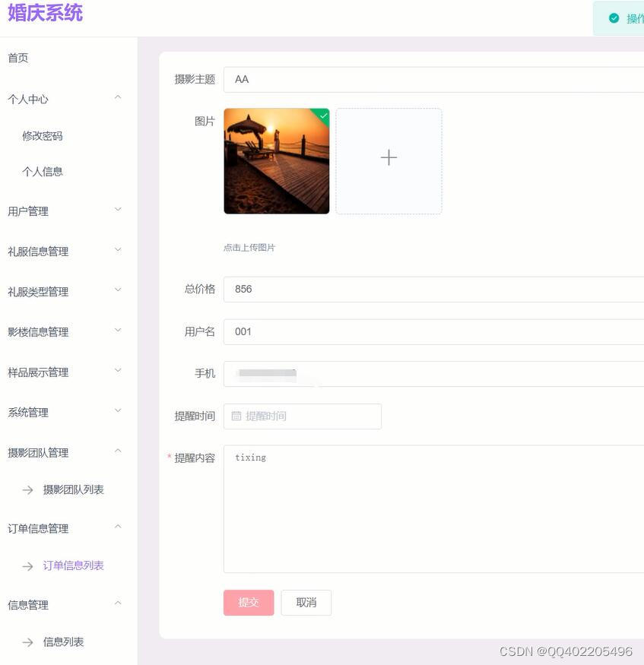
Task: Collapse the 信息管理 chevron
Action: (118, 603)
